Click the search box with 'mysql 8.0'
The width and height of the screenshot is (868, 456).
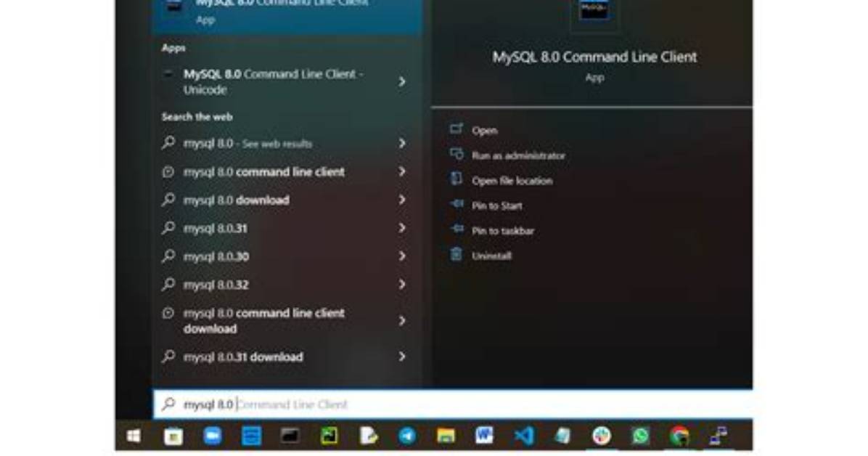coord(453,404)
